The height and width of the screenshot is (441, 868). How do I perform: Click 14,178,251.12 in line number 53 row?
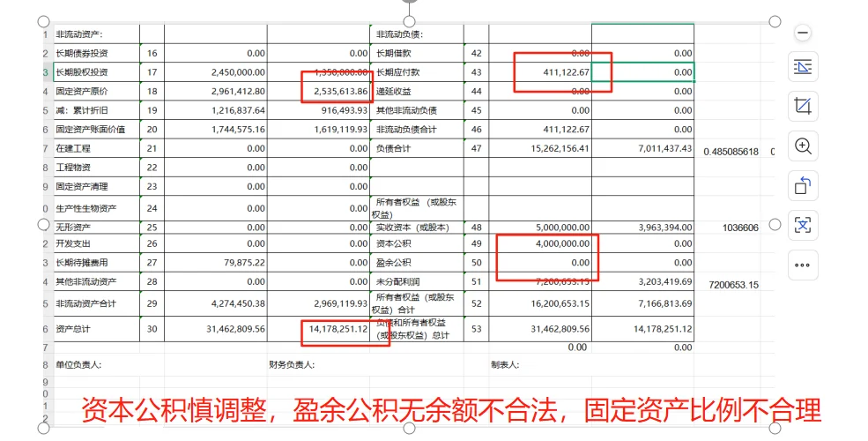coord(664,329)
